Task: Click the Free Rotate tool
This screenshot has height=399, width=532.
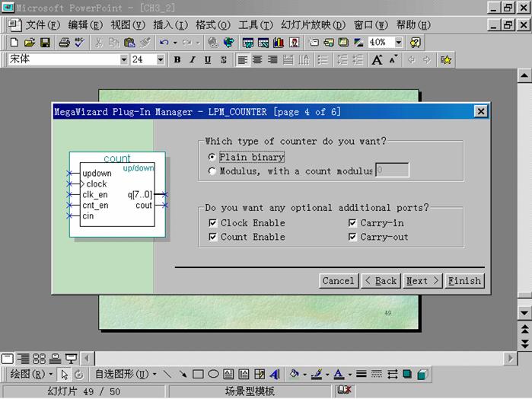Action: point(78,374)
